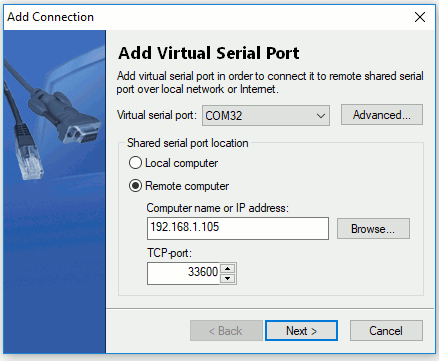
Task: Open the Advanced... settings button
Action: [382, 115]
